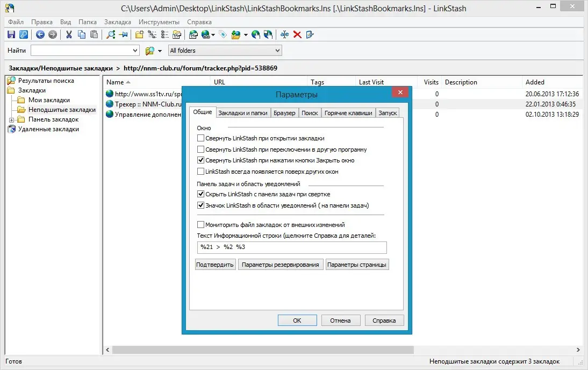Screen dimensions: 588x370
Task: Open the Закладка menu
Action: tap(117, 22)
